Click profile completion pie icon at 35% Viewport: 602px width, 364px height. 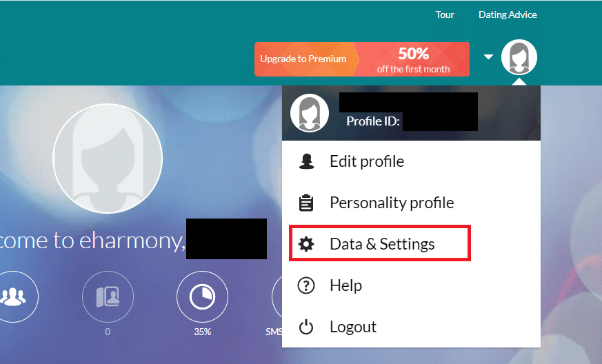(202, 296)
